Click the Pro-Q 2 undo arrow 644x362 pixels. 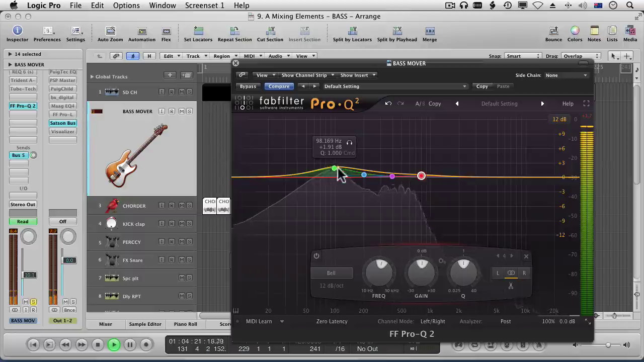(x=388, y=104)
